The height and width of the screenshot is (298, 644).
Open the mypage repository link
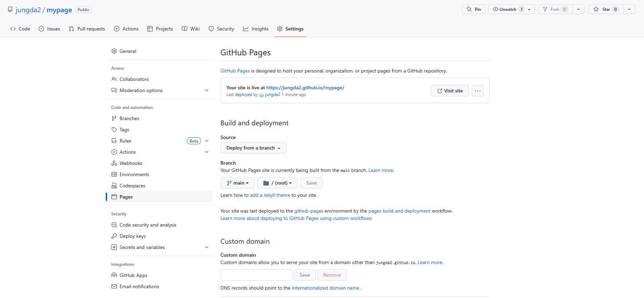click(59, 10)
